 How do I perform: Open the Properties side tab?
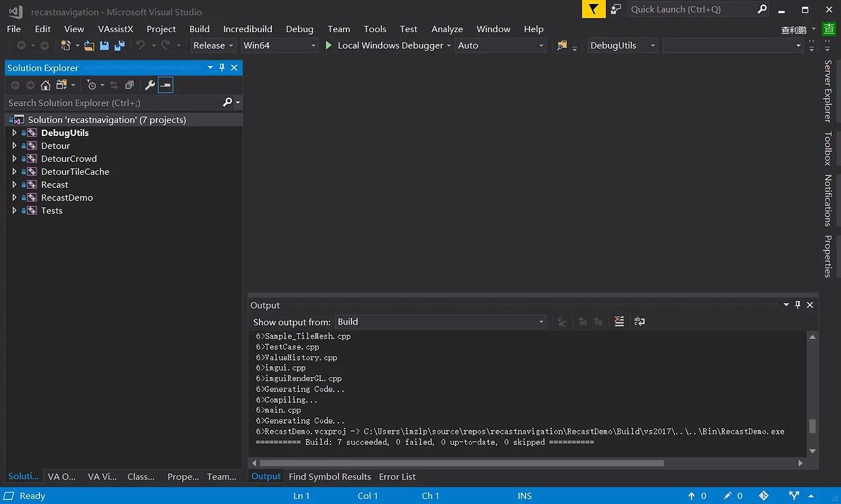tap(828, 256)
